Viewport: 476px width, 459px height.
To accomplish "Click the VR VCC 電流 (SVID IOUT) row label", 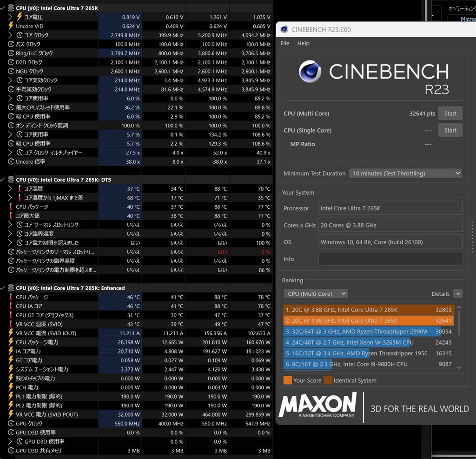I will 46,333.
